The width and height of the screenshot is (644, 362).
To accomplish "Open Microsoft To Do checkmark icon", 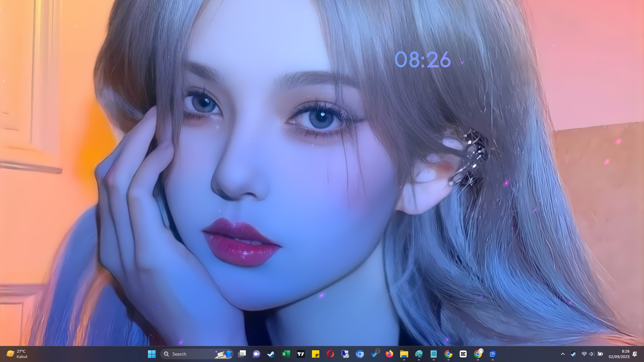I will (374, 354).
